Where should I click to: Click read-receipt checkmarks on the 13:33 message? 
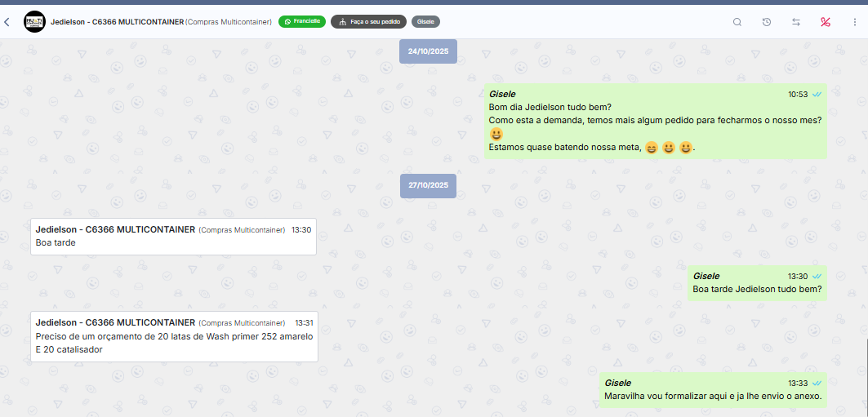817,383
